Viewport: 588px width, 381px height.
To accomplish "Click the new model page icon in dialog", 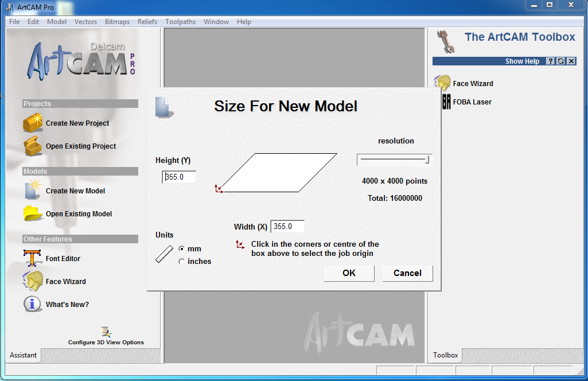I will click(164, 107).
